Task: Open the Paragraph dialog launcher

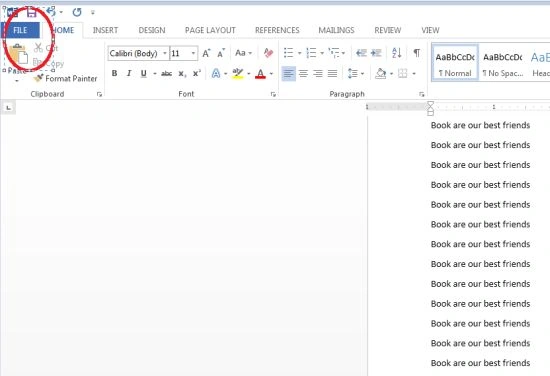Action: [422, 94]
